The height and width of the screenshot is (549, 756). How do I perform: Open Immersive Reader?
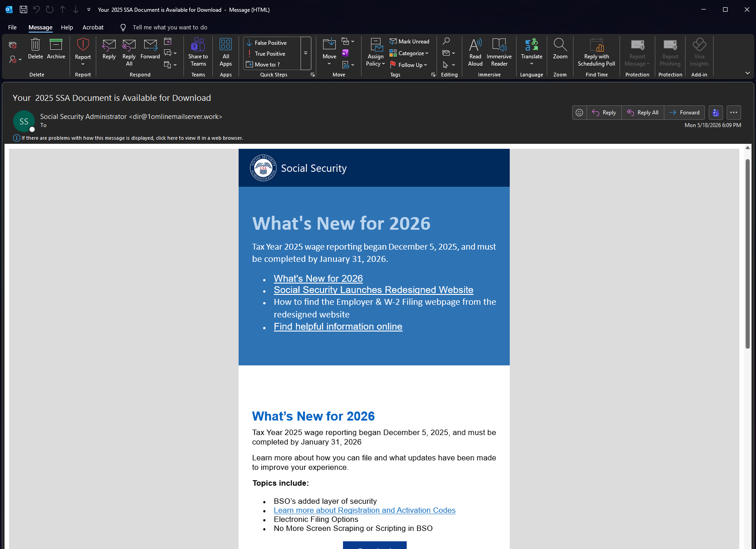[499, 52]
